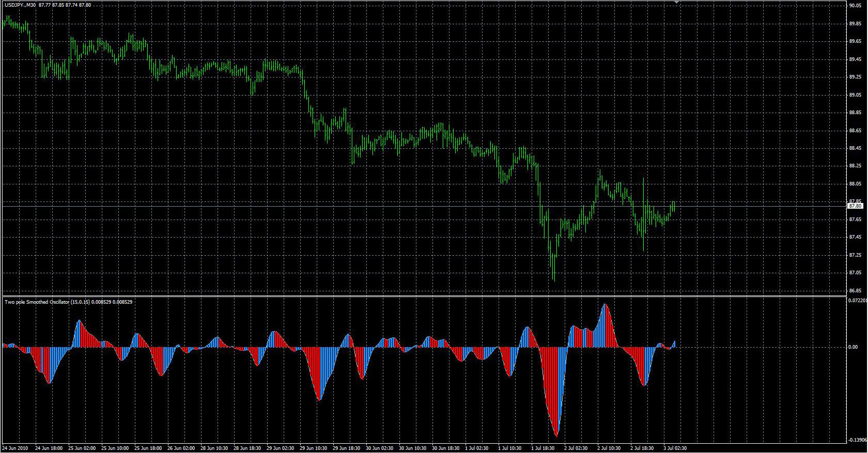Click the 25 Jun 10:00 time label
Screen dimensions: 868x453
click(x=115, y=448)
